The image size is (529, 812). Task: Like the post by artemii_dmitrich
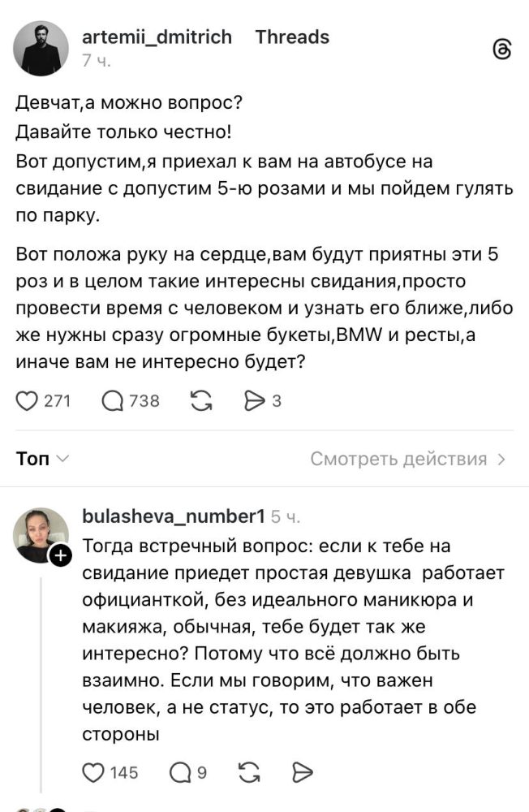pos(28,400)
